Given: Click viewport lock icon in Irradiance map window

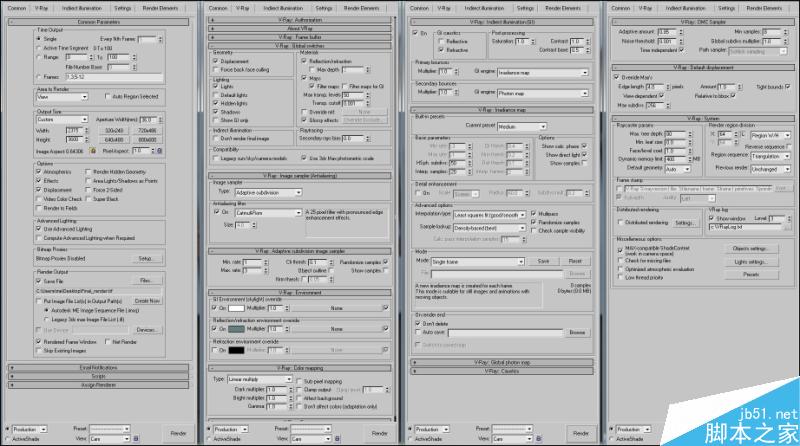Looking at the screenshot, I should coord(539,439).
